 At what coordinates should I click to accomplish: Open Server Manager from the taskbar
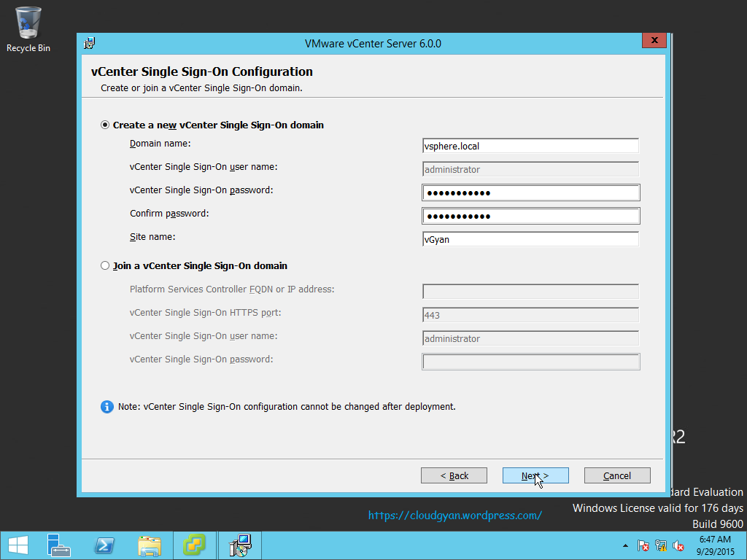[x=59, y=545]
